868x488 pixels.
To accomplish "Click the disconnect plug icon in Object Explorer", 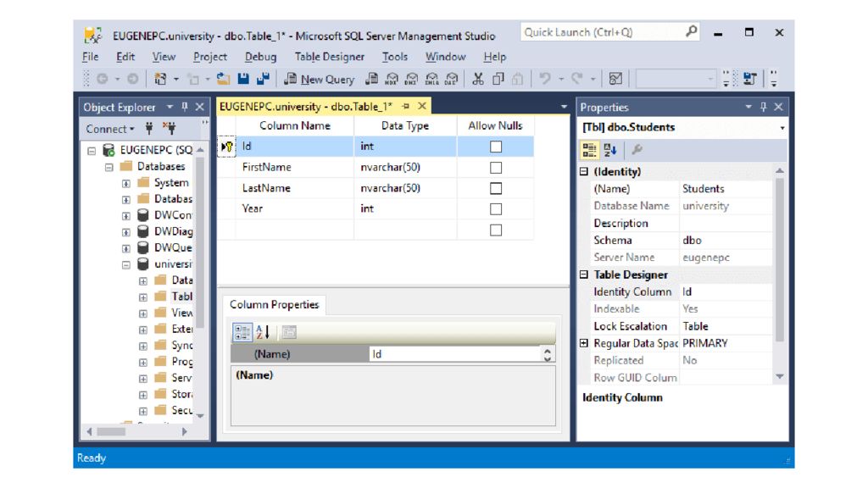I will (170, 129).
